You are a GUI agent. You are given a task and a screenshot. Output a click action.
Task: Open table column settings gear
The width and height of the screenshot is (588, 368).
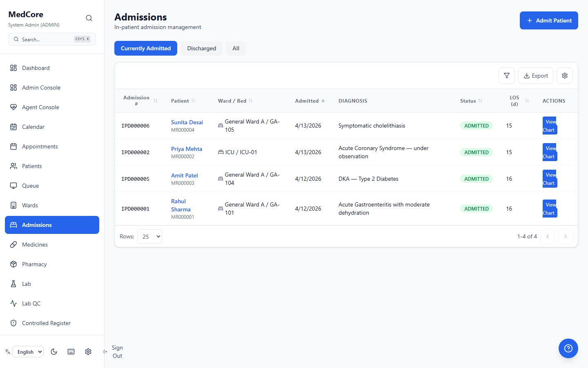point(565,76)
